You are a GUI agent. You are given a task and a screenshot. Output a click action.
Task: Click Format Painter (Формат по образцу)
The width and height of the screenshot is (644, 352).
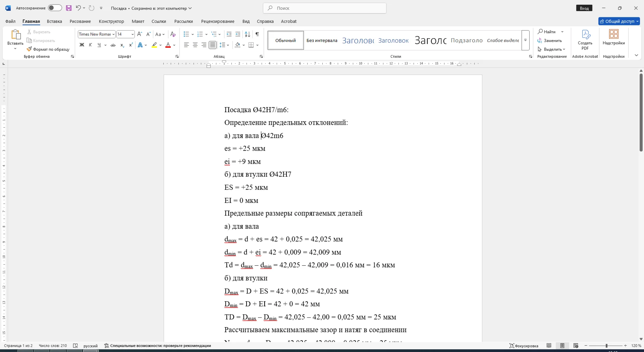(48, 49)
